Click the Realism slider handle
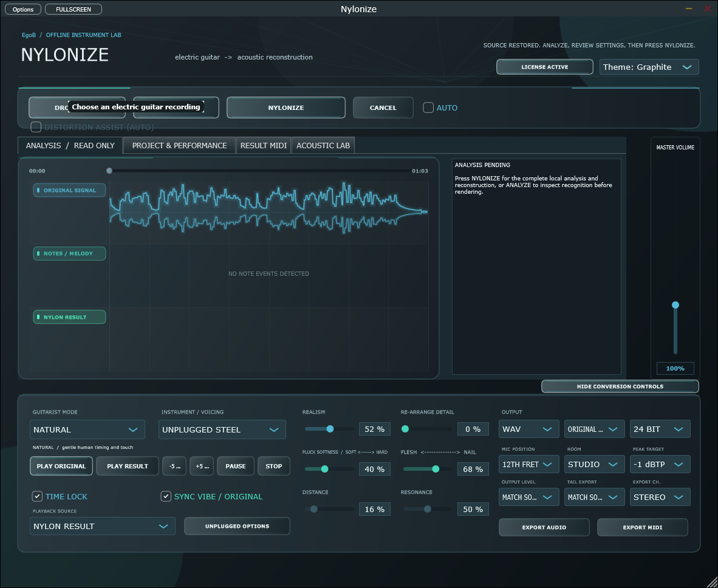The width and height of the screenshot is (718, 588). coord(330,429)
